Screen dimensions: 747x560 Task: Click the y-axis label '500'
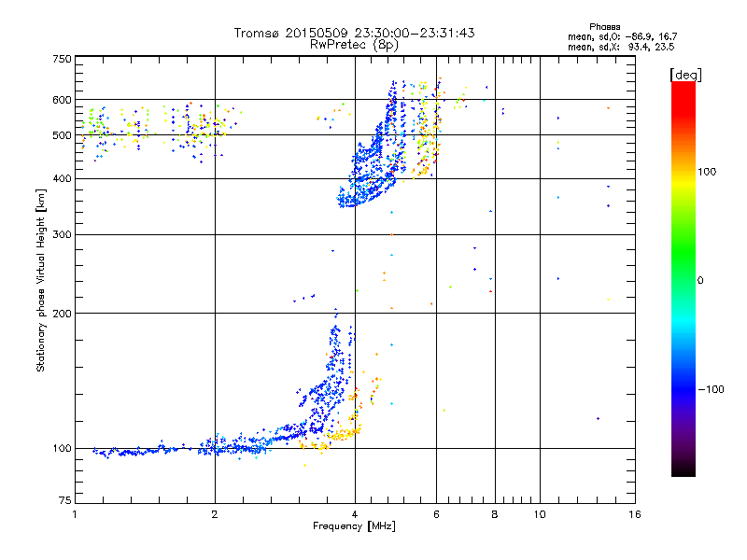(62, 135)
